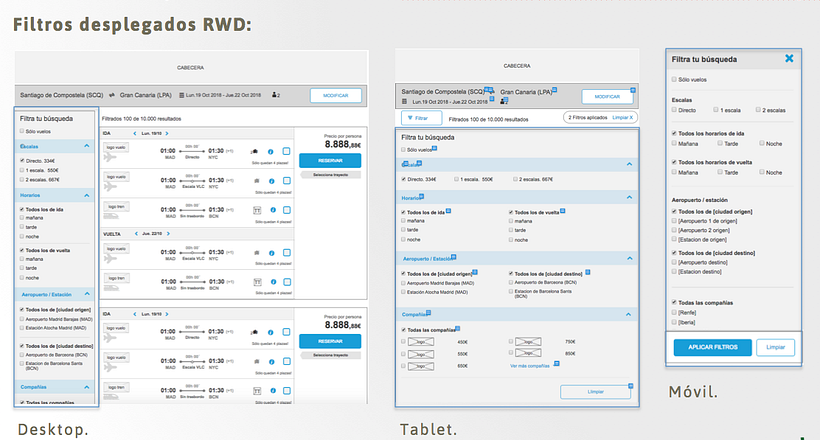Click the calendar icon in the tablet search bar
The width and height of the screenshot is (820, 440).
click(404, 101)
